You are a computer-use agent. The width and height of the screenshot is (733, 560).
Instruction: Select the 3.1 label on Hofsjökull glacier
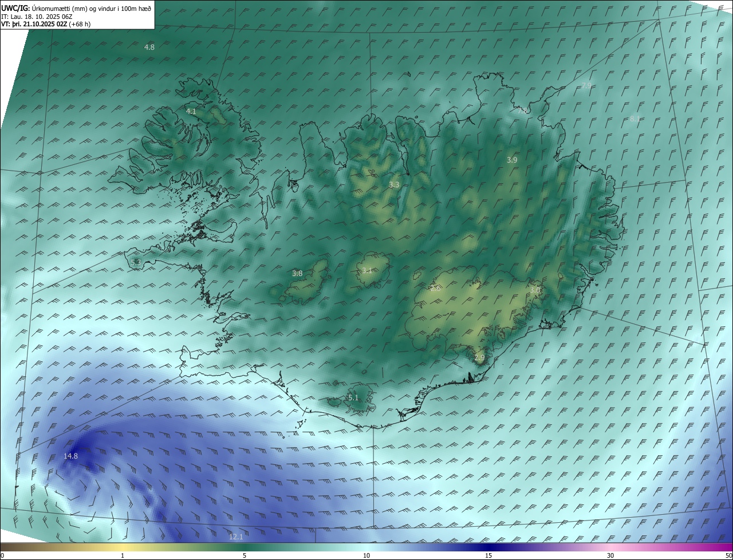367,270
